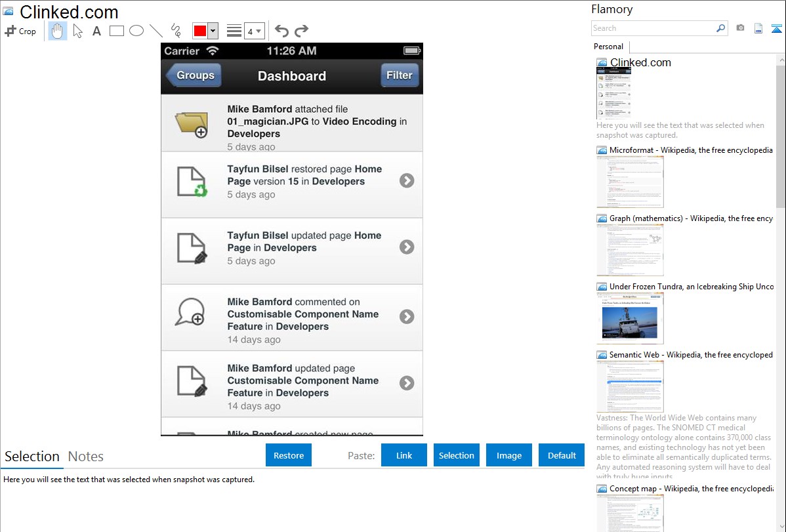Activate the Crop tool
The width and height of the screenshot is (786, 532).
coord(20,31)
